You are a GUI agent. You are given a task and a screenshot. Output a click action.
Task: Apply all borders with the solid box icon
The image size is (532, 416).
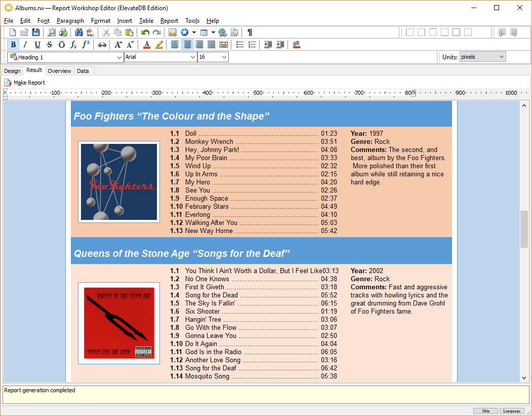[x=457, y=32]
